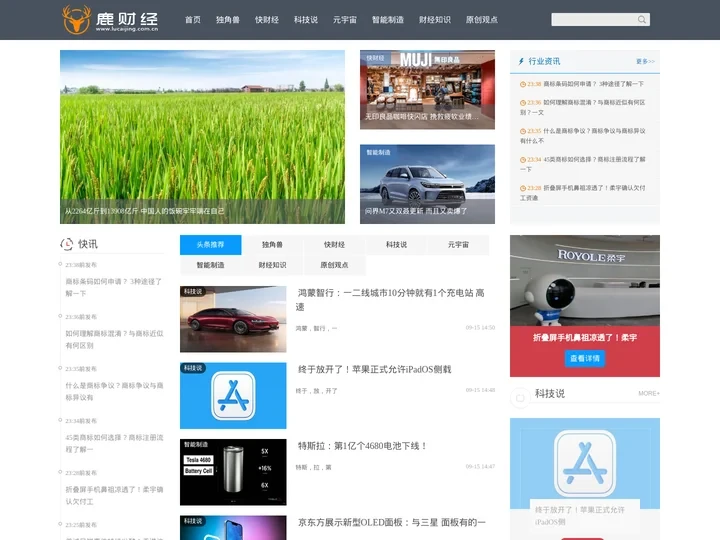The width and height of the screenshot is (720, 540).
Task: Select the 科技说 tab in content area
Action: pos(396,245)
